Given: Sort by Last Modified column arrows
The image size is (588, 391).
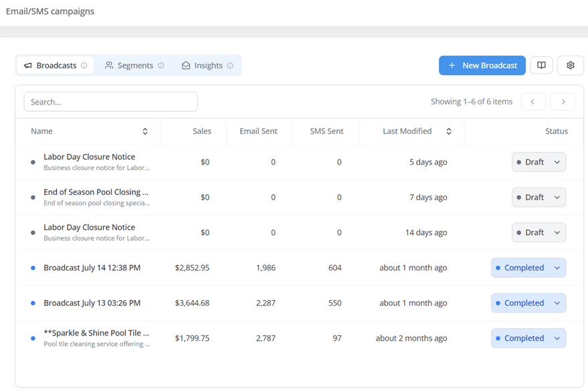Looking at the screenshot, I should click(x=448, y=131).
